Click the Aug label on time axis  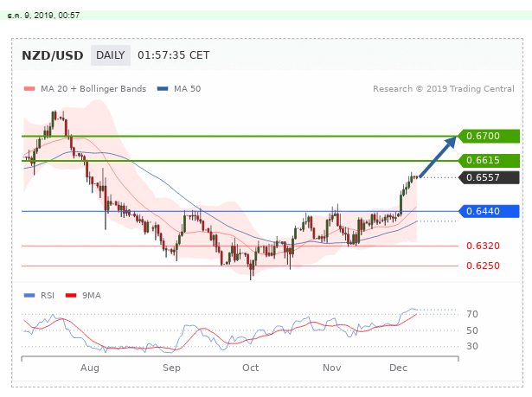tap(90, 368)
